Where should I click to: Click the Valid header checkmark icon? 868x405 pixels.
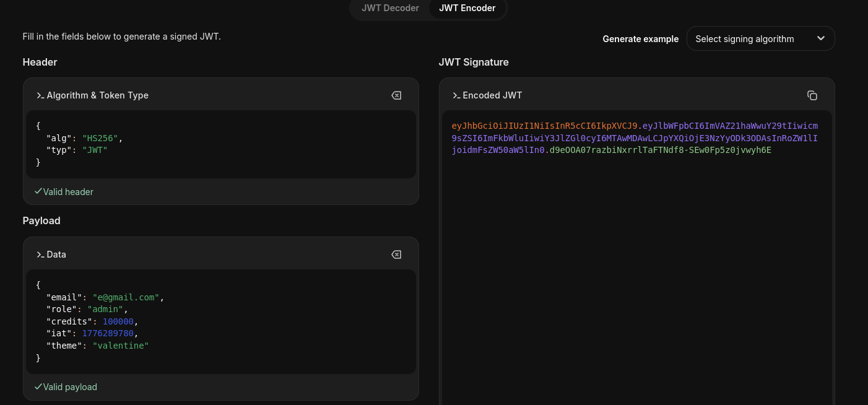coord(38,192)
